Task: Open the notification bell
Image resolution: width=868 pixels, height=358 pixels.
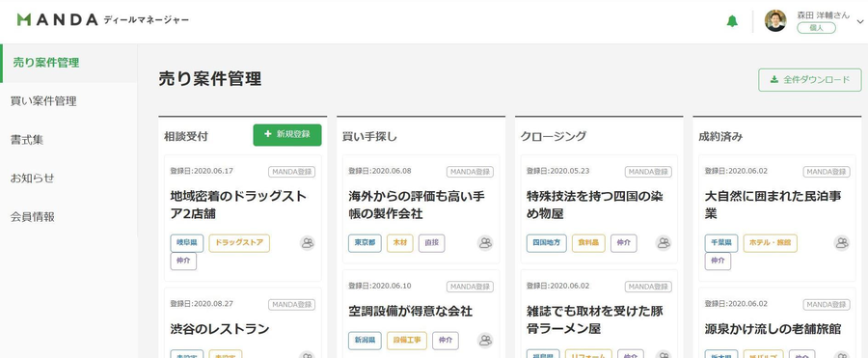Action: pos(732,21)
